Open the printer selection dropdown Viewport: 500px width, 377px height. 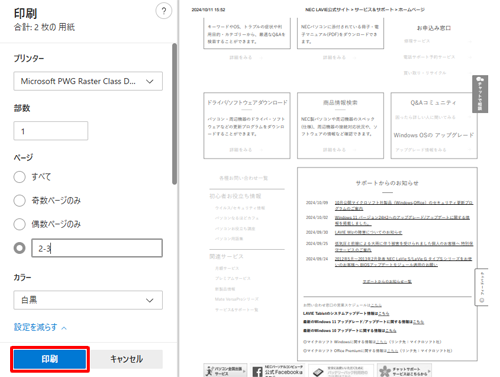(88, 81)
